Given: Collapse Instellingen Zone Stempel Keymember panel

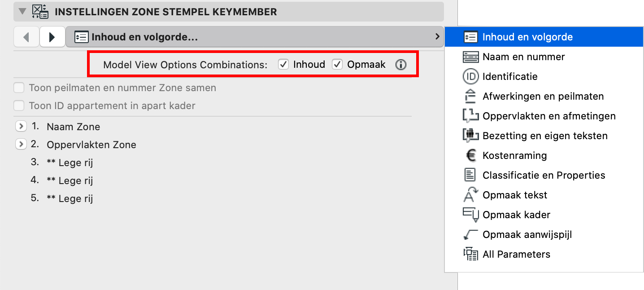Looking at the screenshot, I should point(22,12).
